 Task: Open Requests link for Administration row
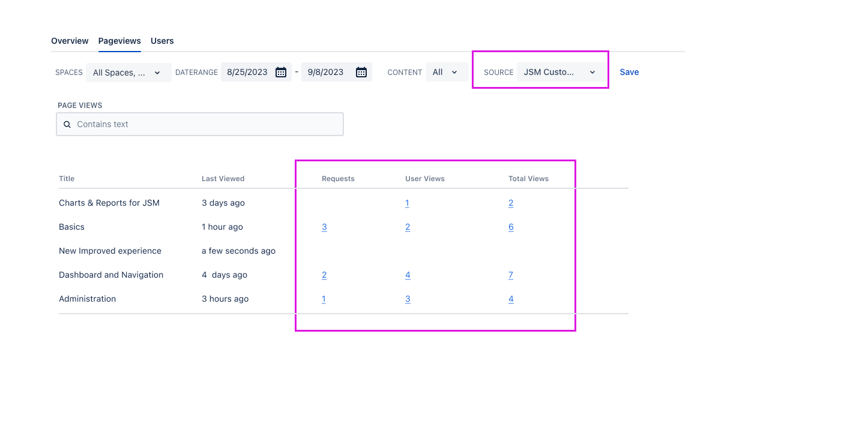tap(324, 299)
